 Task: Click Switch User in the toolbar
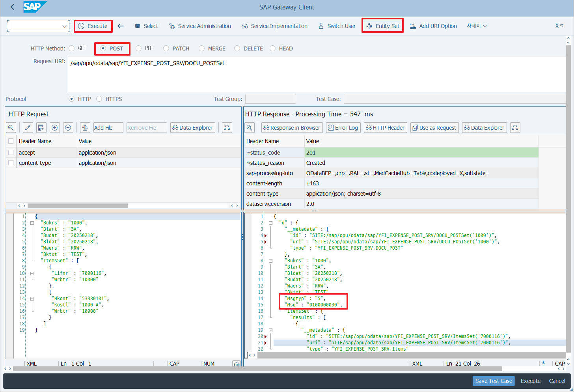(337, 26)
